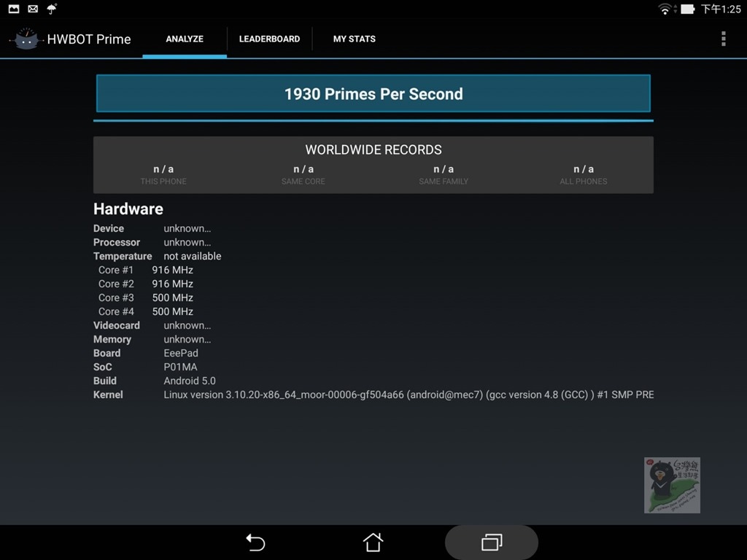This screenshot has width=747, height=560.
Task: Tap the Hardware section heading
Action: coord(128,209)
